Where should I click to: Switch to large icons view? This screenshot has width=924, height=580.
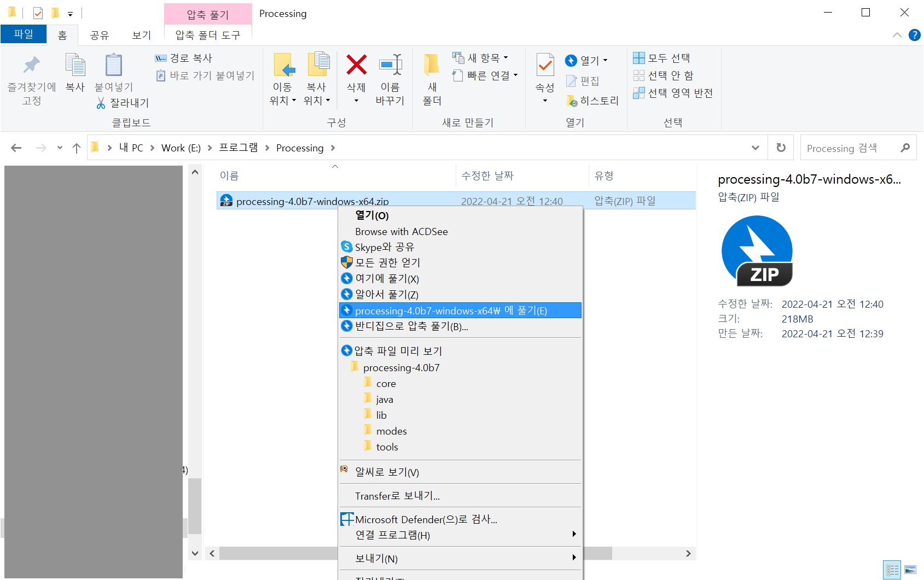tap(910, 570)
